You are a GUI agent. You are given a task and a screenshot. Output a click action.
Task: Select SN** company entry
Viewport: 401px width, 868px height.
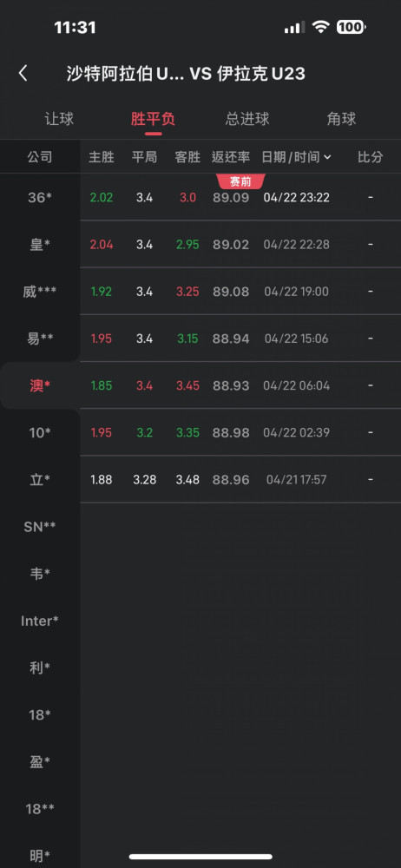pyautogui.click(x=40, y=527)
